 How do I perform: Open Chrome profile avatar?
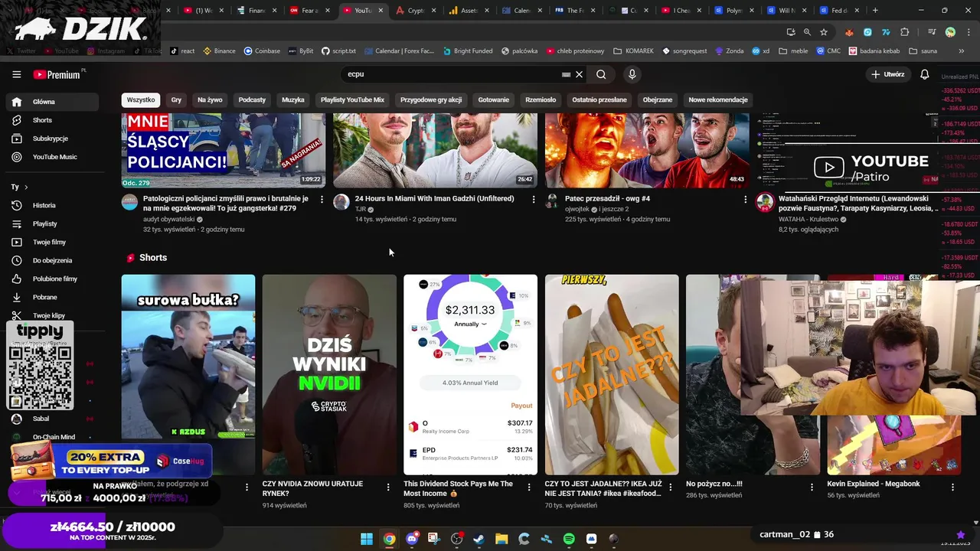(950, 32)
